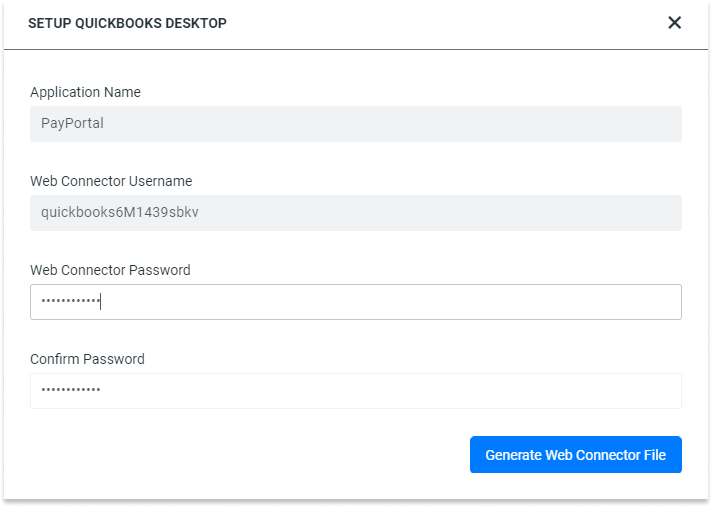Click the masked dots in Web Connector Password
The image size is (712, 507).
[70, 300]
